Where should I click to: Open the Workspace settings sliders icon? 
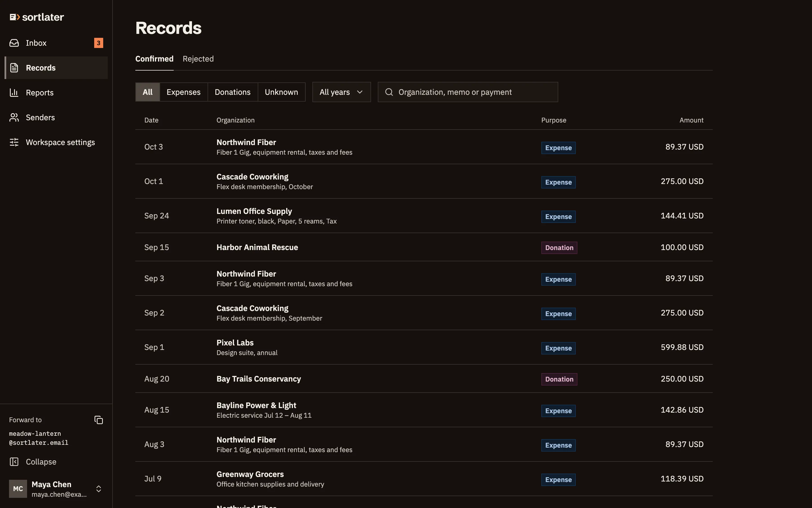pos(14,143)
